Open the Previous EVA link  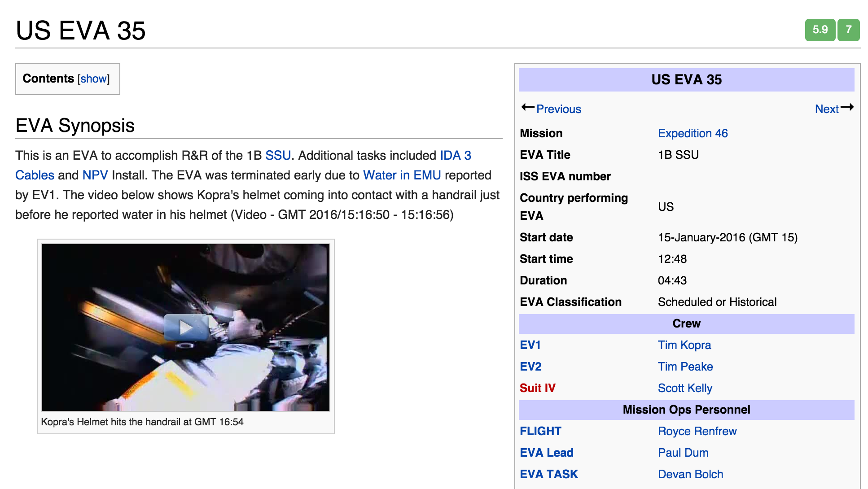pos(559,109)
